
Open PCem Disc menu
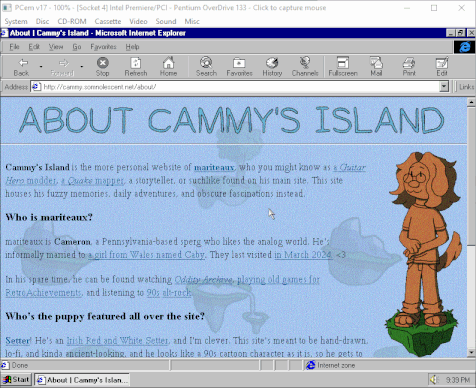(x=42, y=21)
